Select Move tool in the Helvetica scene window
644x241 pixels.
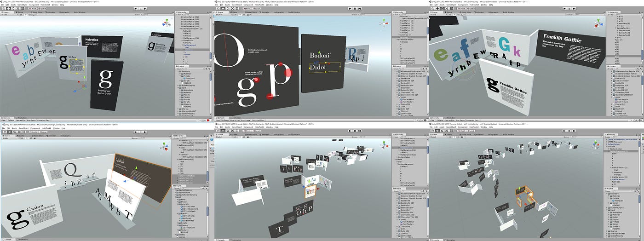9,9
